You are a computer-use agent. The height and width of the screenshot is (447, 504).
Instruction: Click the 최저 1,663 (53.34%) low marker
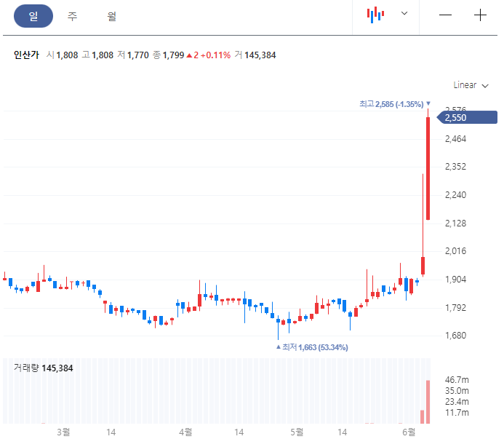(312, 347)
